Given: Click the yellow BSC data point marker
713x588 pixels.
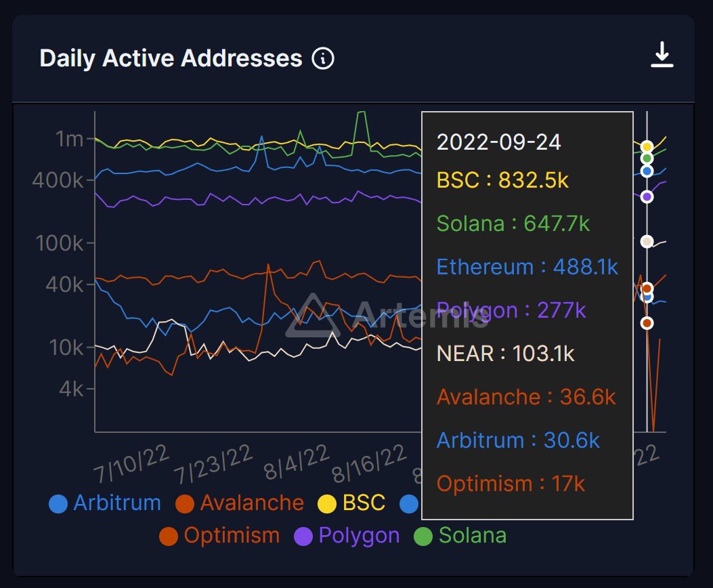Looking at the screenshot, I should tap(647, 146).
